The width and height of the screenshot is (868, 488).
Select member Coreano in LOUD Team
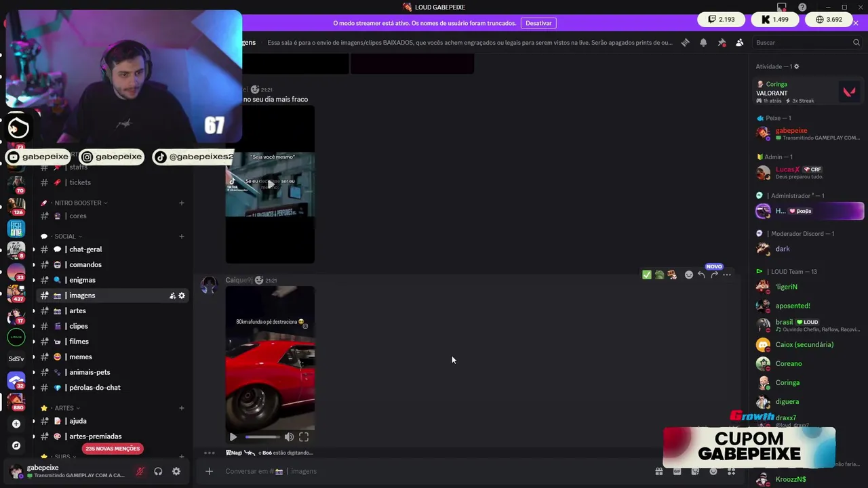[x=809, y=364]
